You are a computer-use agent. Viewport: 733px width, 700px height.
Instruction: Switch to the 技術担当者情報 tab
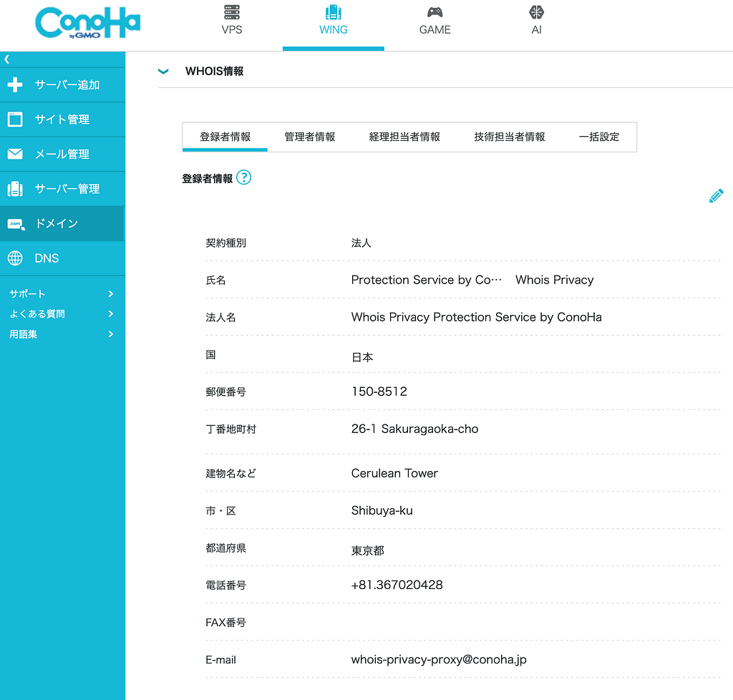tap(510, 137)
